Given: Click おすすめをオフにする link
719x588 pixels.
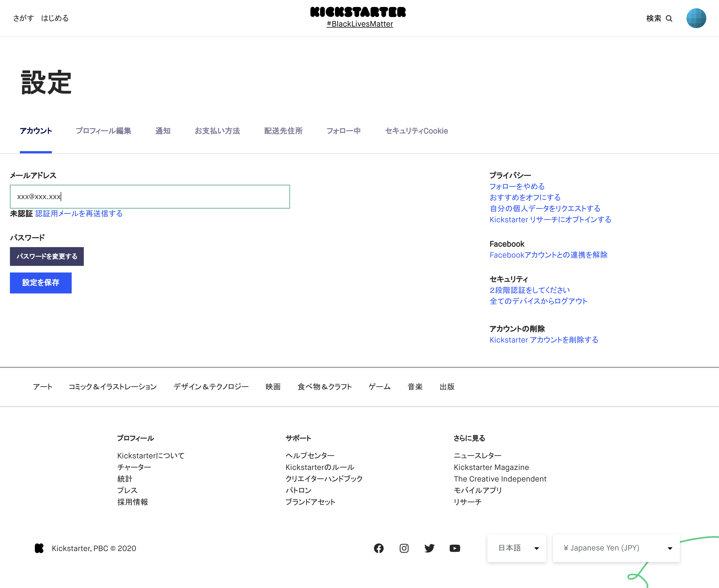Looking at the screenshot, I should pos(525,197).
